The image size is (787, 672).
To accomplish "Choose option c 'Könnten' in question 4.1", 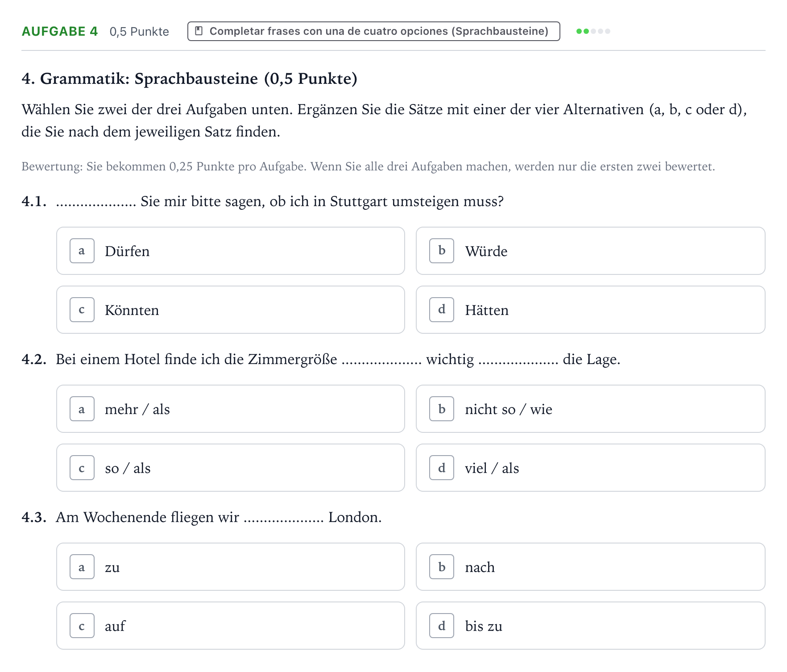I will pos(231,310).
